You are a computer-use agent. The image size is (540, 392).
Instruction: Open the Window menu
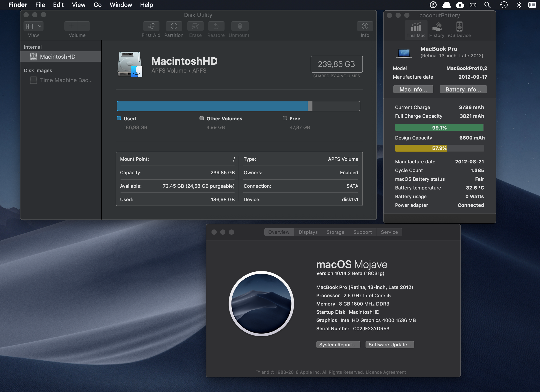121,5
